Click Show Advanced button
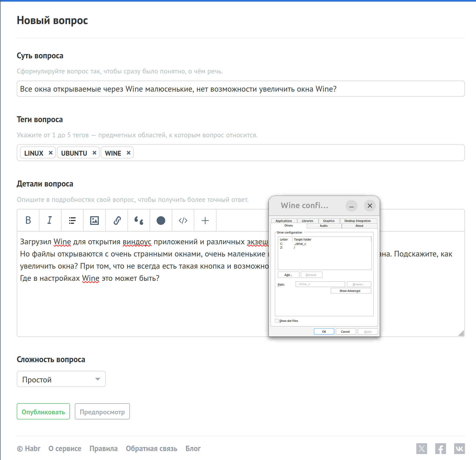 click(351, 291)
